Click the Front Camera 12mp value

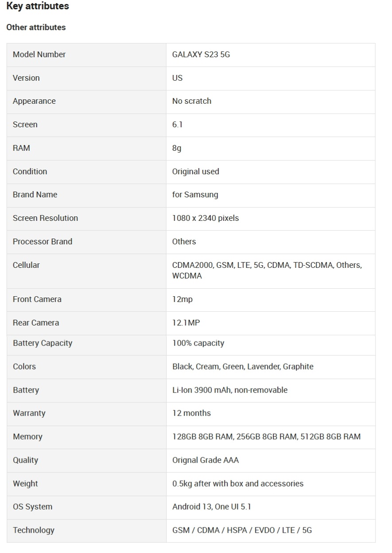[182, 299]
